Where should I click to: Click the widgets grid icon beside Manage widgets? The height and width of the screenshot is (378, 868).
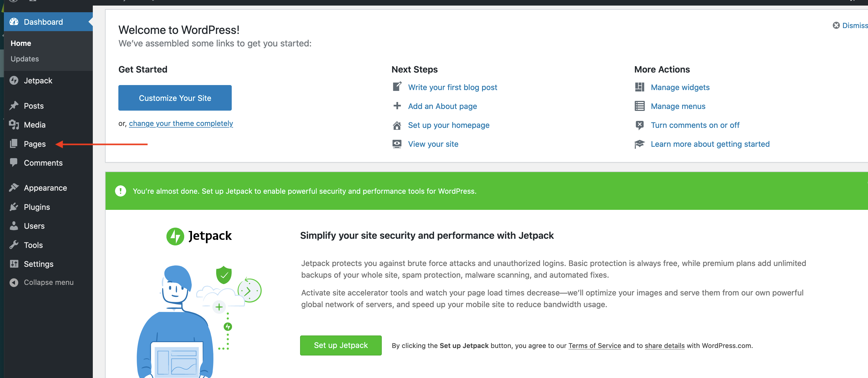pyautogui.click(x=640, y=87)
